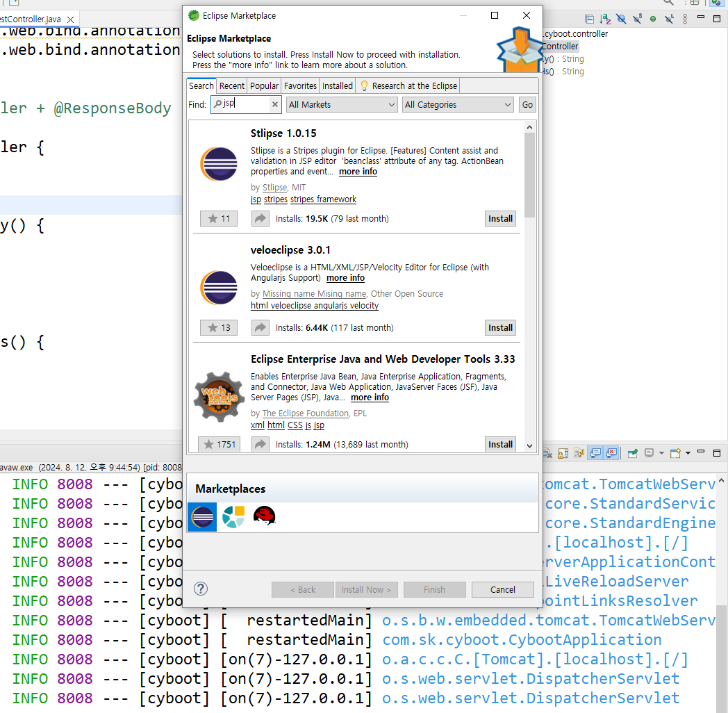Close the TestController.java editor tab

pos(70,19)
